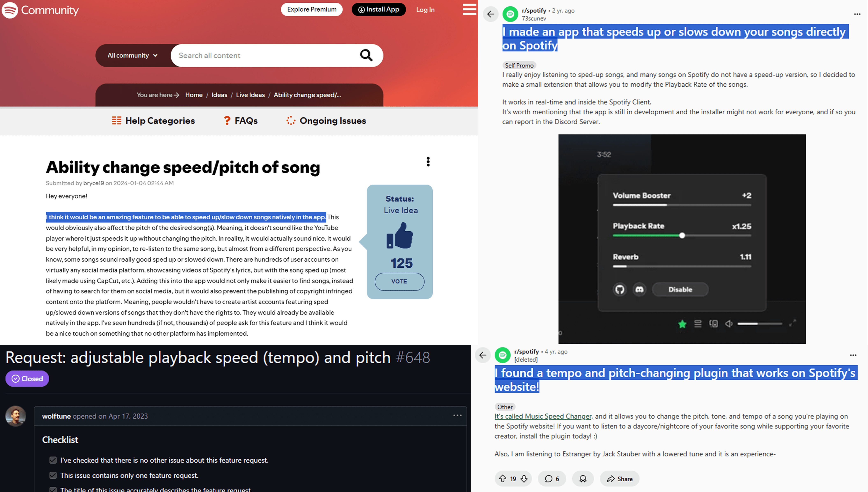Screen dimensions: 868x492
Task: Click the green star icon in player bar
Action: pyautogui.click(x=682, y=324)
